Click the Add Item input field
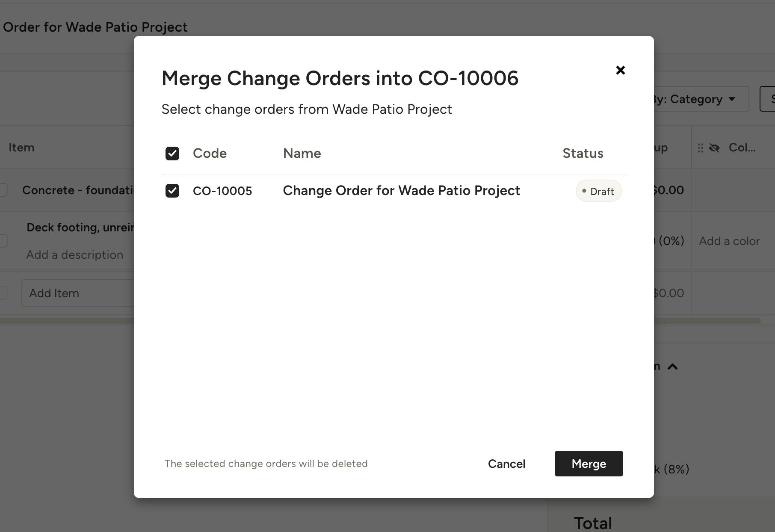775x532 pixels. click(78, 293)
